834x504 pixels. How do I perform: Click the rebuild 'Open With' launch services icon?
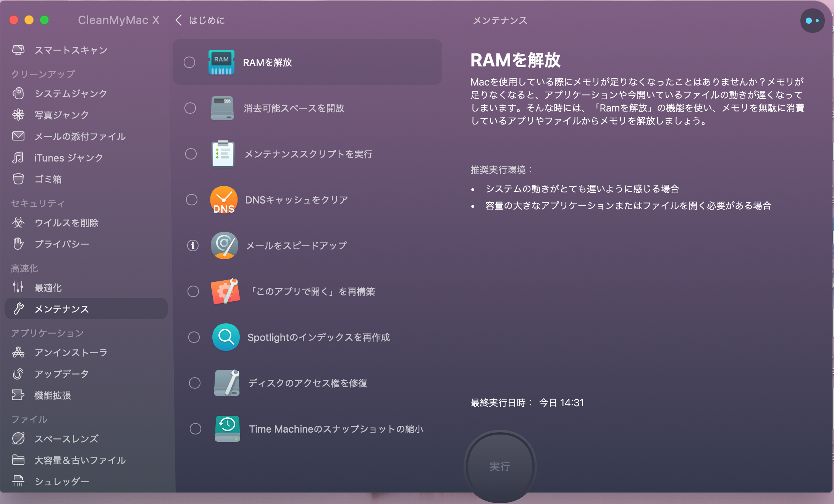225,291
